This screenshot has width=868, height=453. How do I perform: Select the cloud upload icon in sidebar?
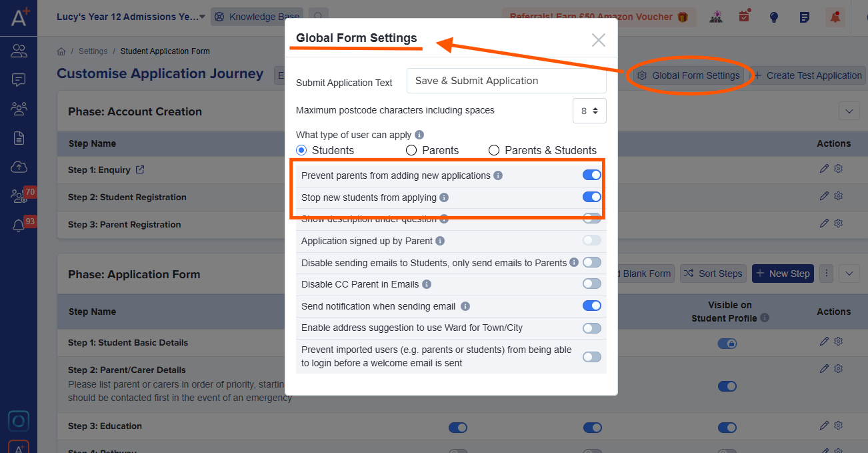point(18,167)
